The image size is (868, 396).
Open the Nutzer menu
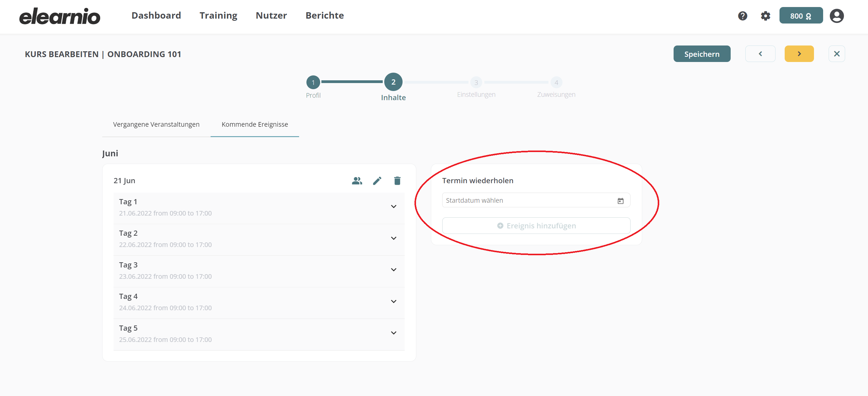pyautogui.click(x=271, y=16)
